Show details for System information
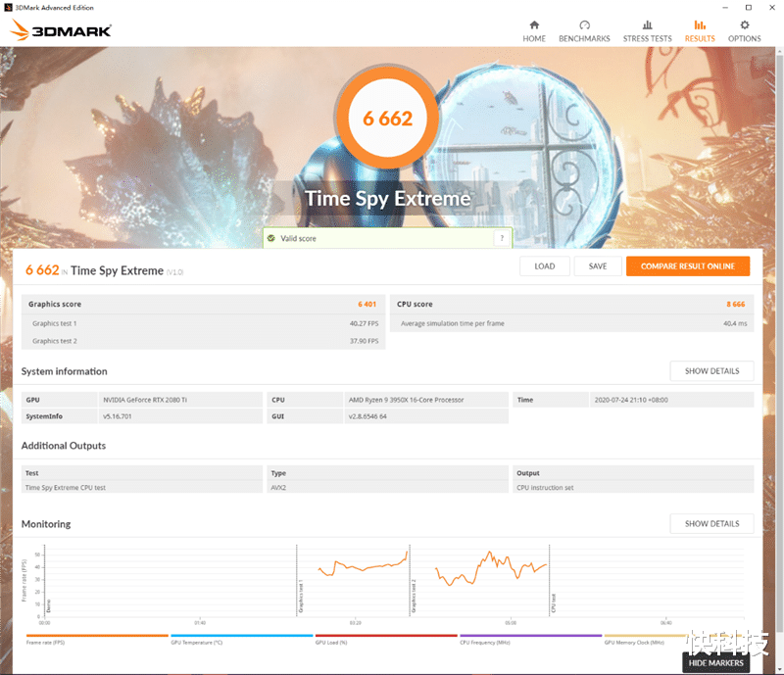Screen dimensions: 784x675 coord(711,371)
